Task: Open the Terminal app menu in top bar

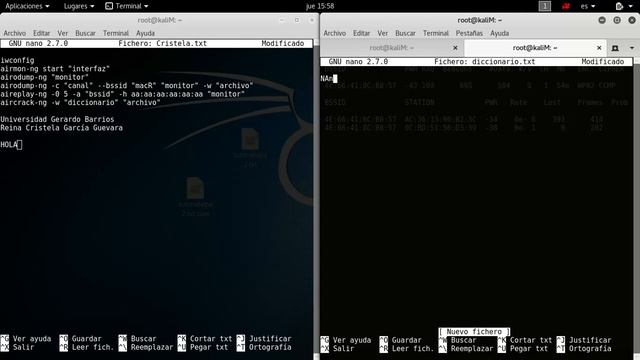Action: 127,6
